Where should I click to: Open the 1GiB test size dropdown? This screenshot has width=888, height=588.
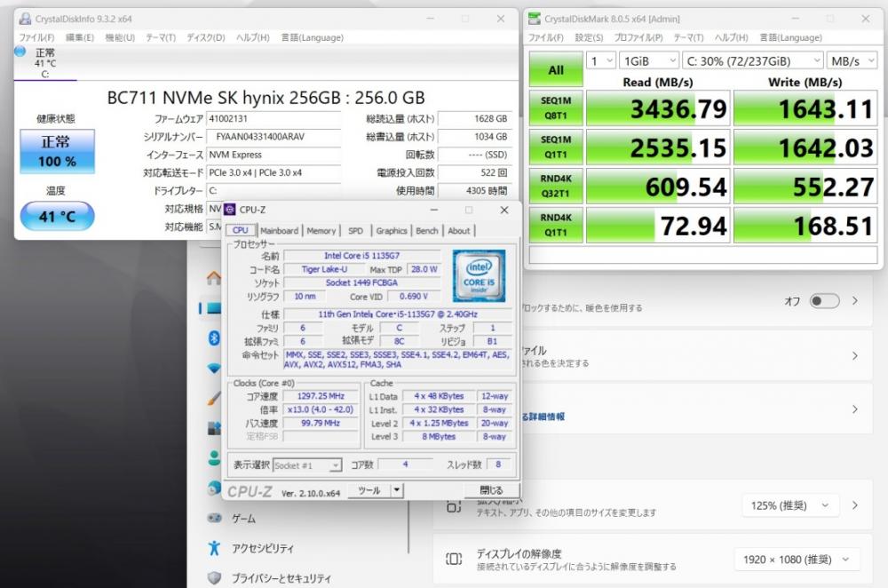tap(649, 60)
